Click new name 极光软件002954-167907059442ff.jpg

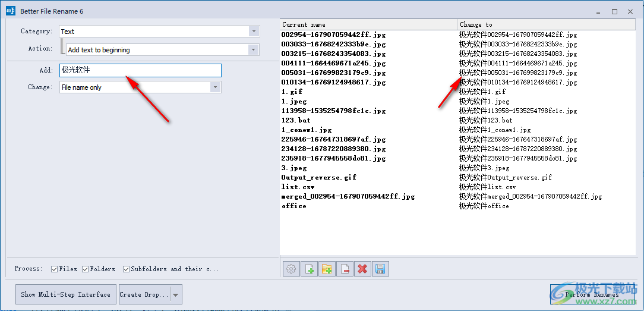518,34
